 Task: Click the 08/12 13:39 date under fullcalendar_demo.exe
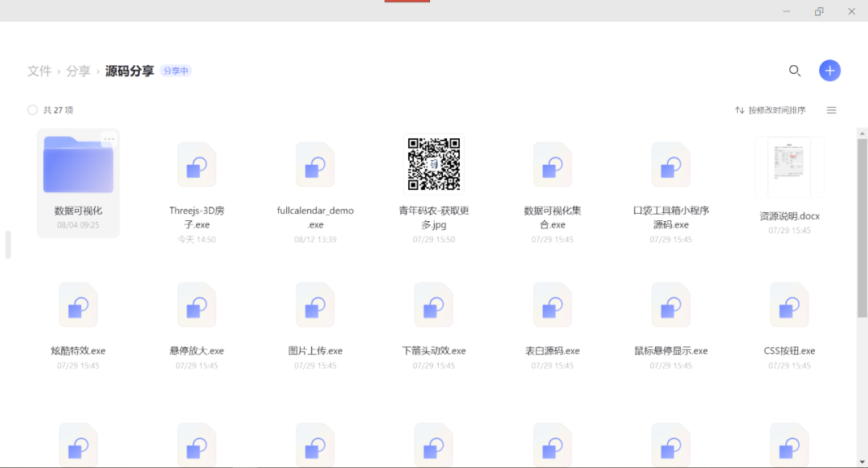point(315,240)
